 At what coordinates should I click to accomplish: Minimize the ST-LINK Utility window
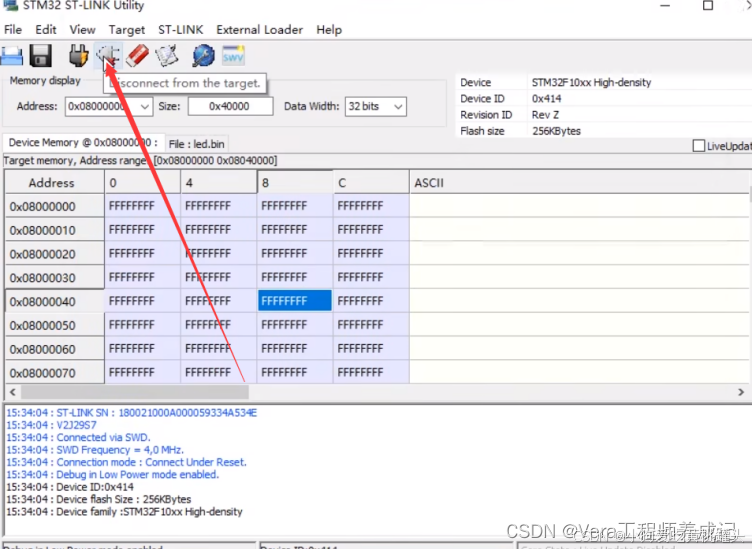click(x=665, y=5)
